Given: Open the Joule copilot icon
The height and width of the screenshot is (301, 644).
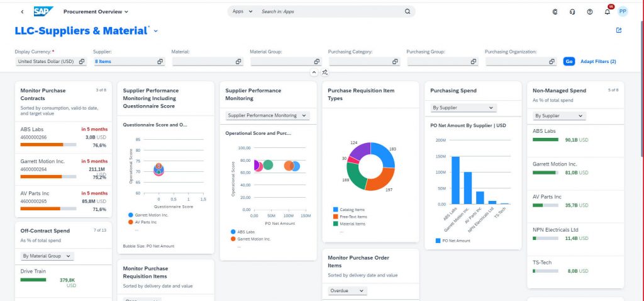Looking at the screenshot, I should tap(555, 12).
